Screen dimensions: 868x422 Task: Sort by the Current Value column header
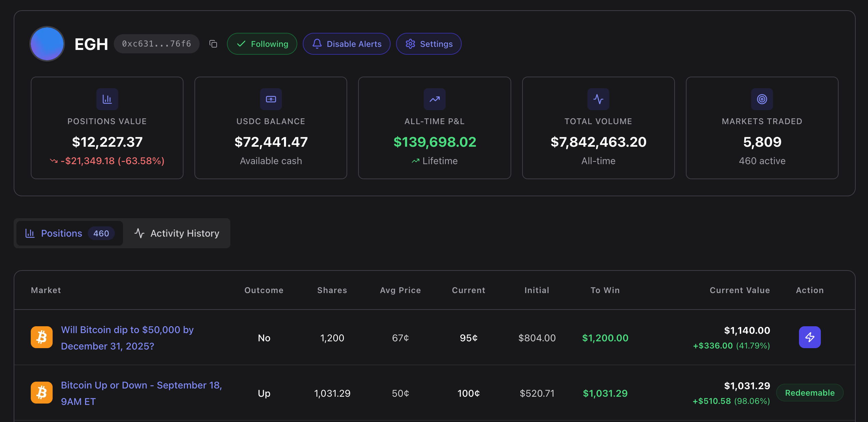(740, 290)
